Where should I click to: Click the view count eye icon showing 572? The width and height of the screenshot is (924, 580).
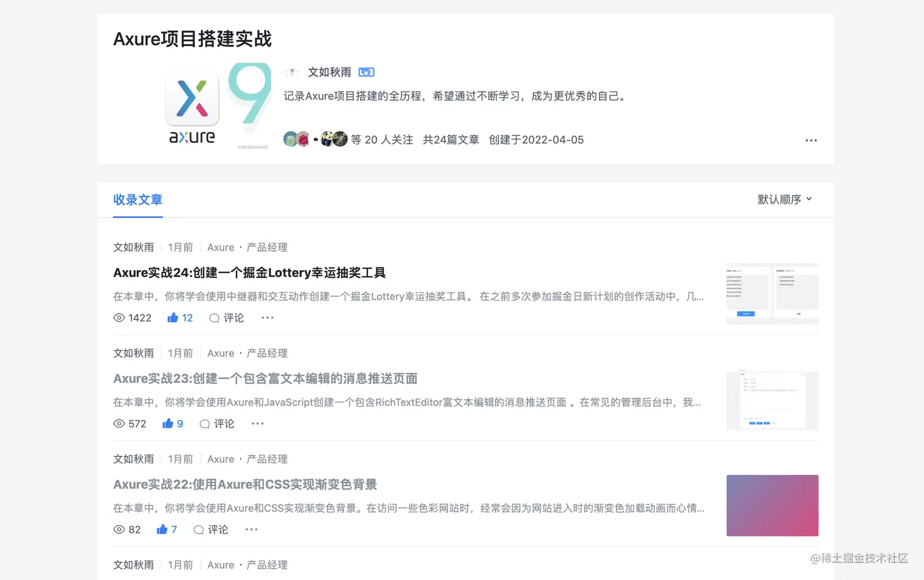pos(119,424)
